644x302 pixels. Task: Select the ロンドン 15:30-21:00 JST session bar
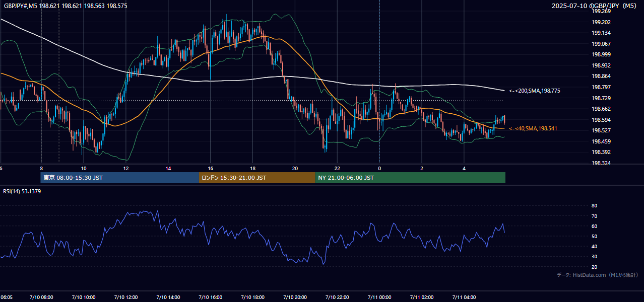(x=257, y=178)
